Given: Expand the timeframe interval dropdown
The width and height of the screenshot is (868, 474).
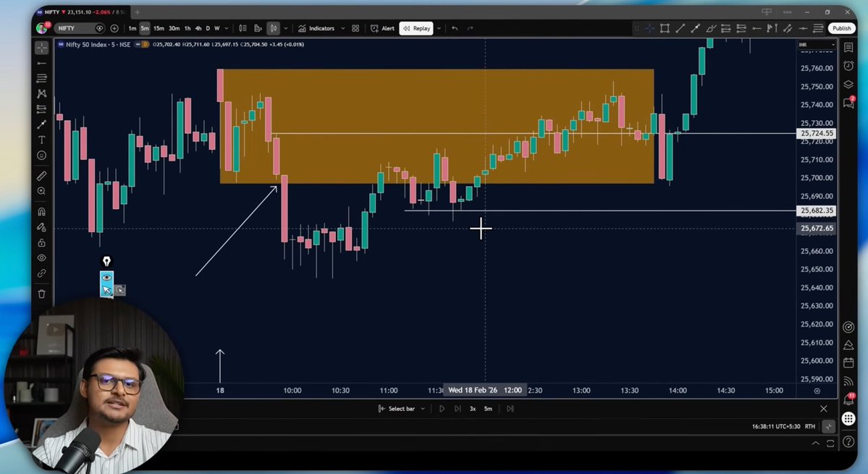Looking at the screenshot, I should pyautogui.click(x=226, y=28).
